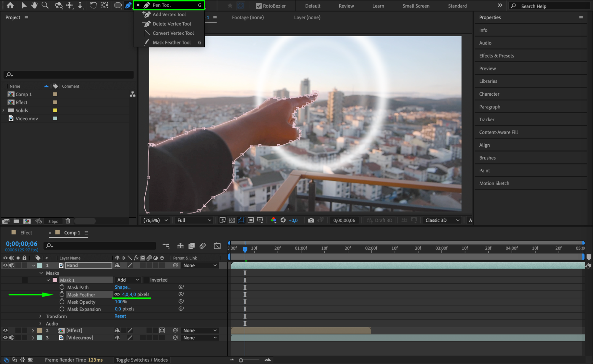Click the Home icon in toolbar
Screen dimensions: 593x364
(x=10, y=5)
